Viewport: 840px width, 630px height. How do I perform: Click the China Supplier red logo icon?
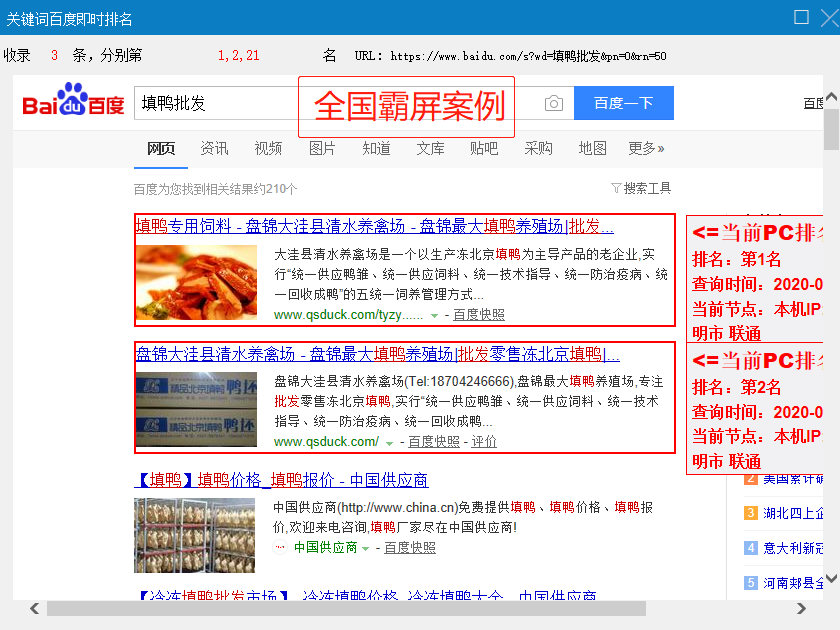[x=280, y=548]
